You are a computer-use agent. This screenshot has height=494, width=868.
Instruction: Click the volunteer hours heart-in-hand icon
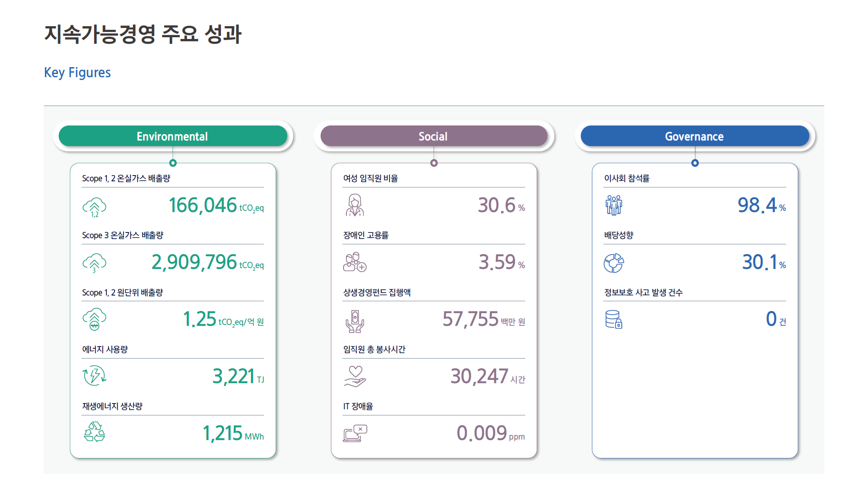pyautogui.click(x=355, y=377)
